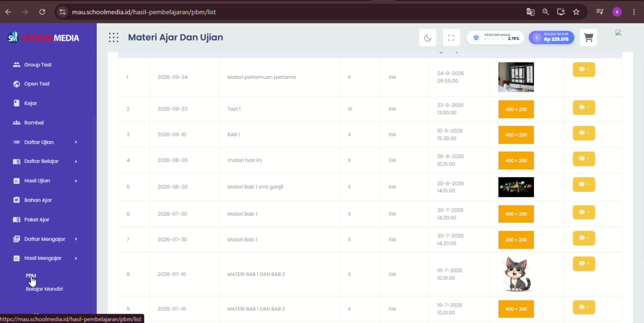Click the browser reload button
The height and width of the screenshot is (323, 644).
point(42,12)
